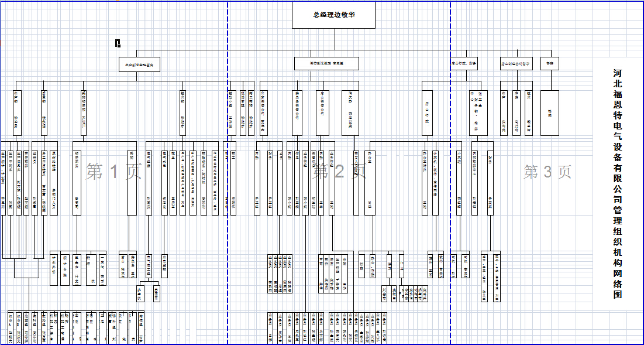Click the third-row box straddling the first page break
Image resolution: width=644 pixels, height=345 pixels.
(x=230, y=112)
